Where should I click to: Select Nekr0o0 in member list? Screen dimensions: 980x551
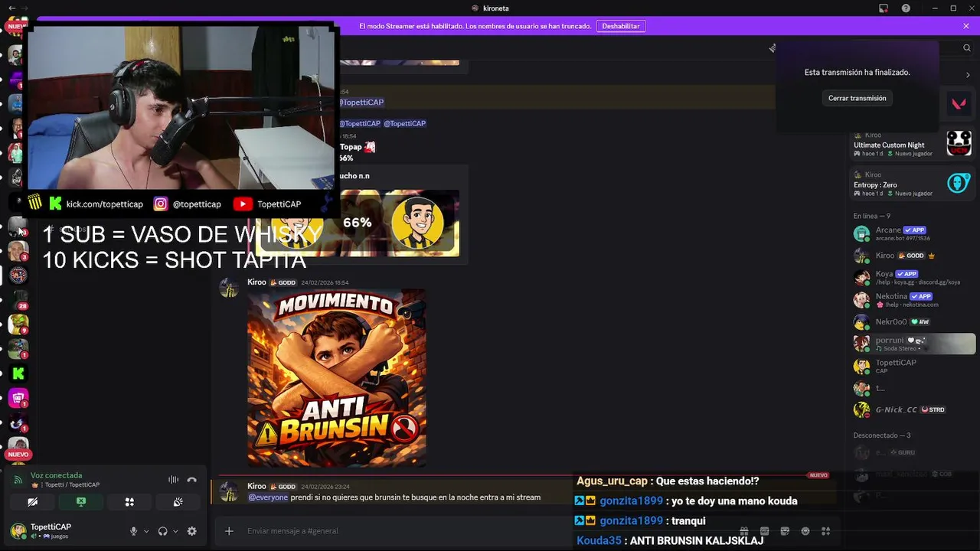[913, 321]
